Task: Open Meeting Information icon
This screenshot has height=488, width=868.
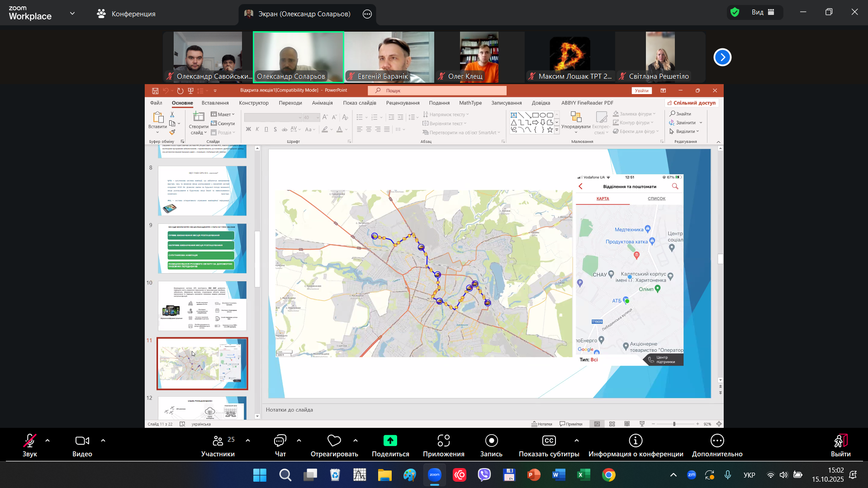Action: tap(636, 441)
